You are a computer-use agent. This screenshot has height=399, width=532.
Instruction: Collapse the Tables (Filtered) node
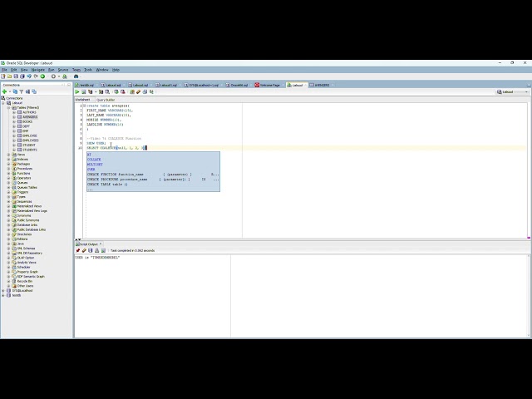(x=9, y=107)
